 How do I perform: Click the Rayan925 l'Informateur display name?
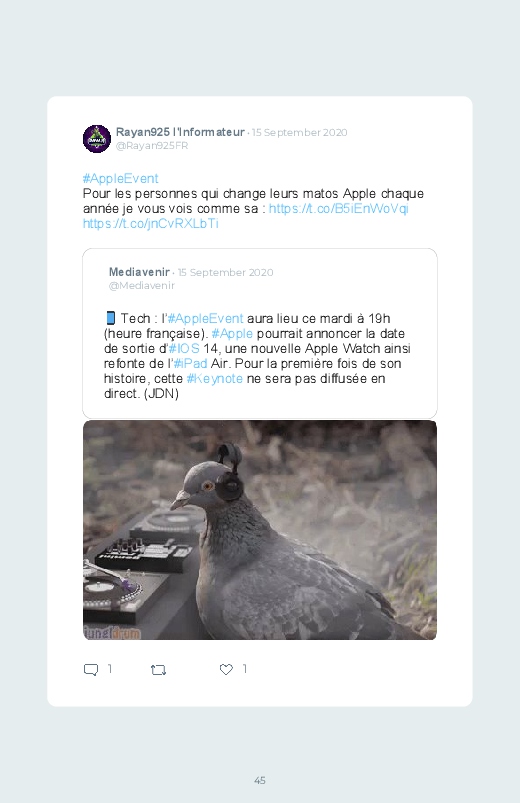(x=180, y=132)
